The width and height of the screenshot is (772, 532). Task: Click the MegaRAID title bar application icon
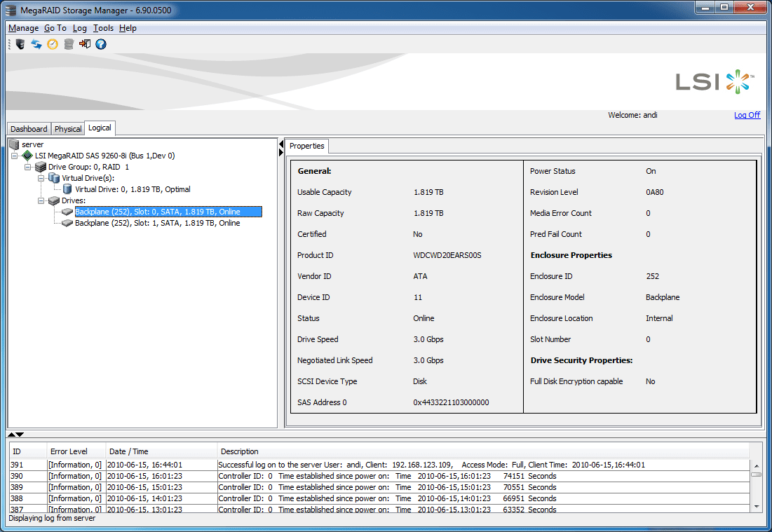(x=11, y=11)
